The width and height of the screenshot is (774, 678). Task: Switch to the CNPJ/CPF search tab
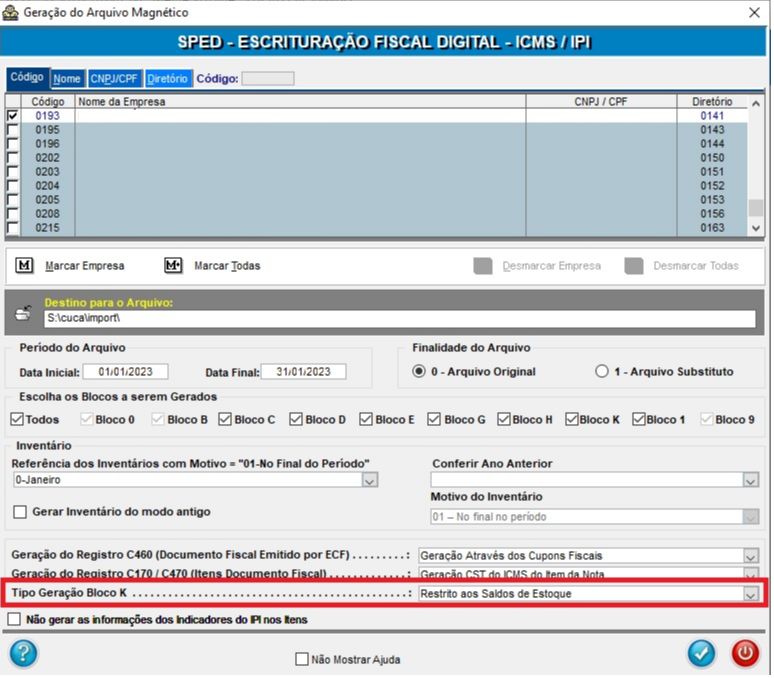114,78
